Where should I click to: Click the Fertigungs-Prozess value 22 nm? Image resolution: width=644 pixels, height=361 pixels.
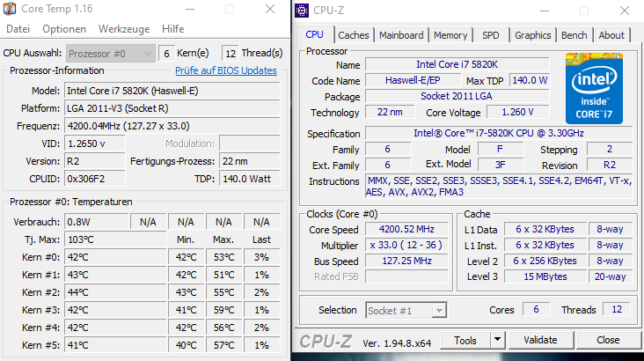point(250,162)
